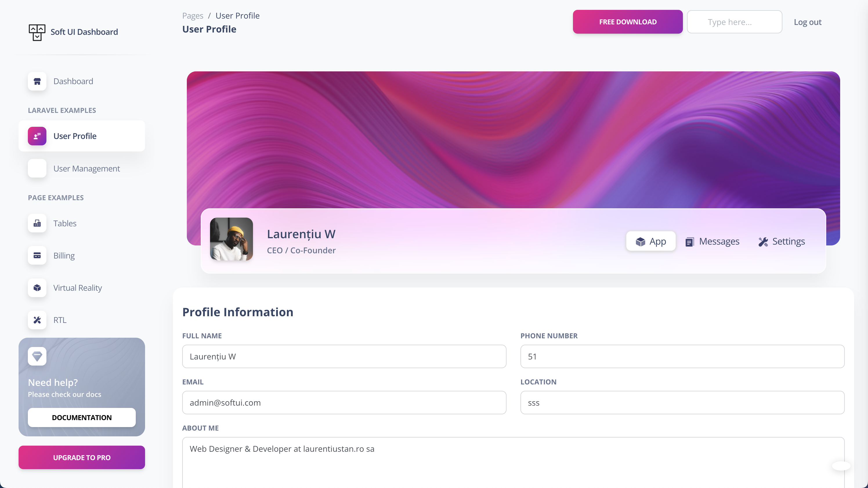Image resolution: width=868 pixels, height=488 pixels.
Task: Click the Dashboard shop icon in sidebar
Action: [x=37, y=81]
